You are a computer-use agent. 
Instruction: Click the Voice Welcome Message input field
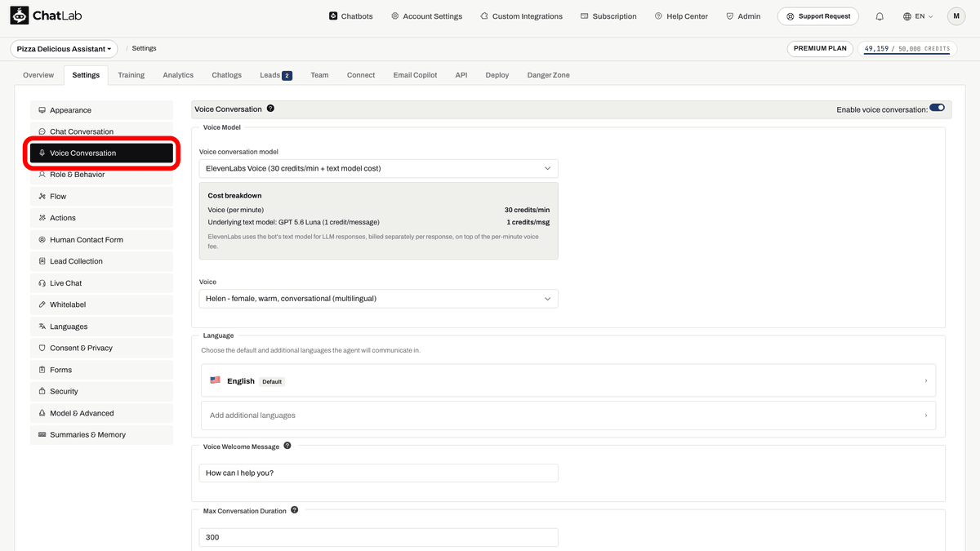pyautogui.click(x=379, y=473)
